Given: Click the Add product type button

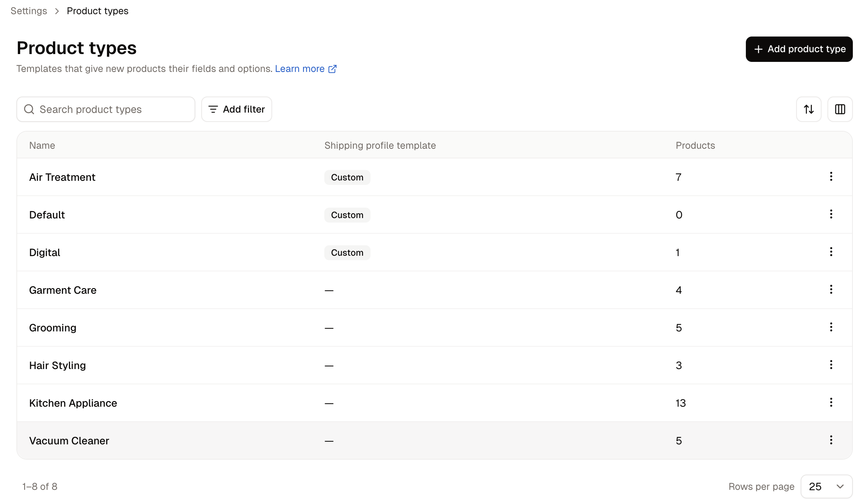Looking at the screenshot, I should pyautogui.click(x=799, y=49).
